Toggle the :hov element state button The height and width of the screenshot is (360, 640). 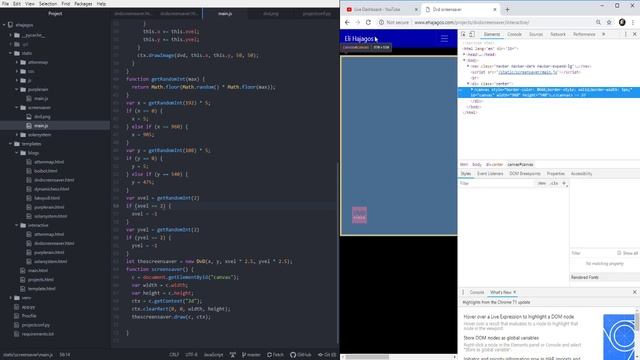[542, 183]
